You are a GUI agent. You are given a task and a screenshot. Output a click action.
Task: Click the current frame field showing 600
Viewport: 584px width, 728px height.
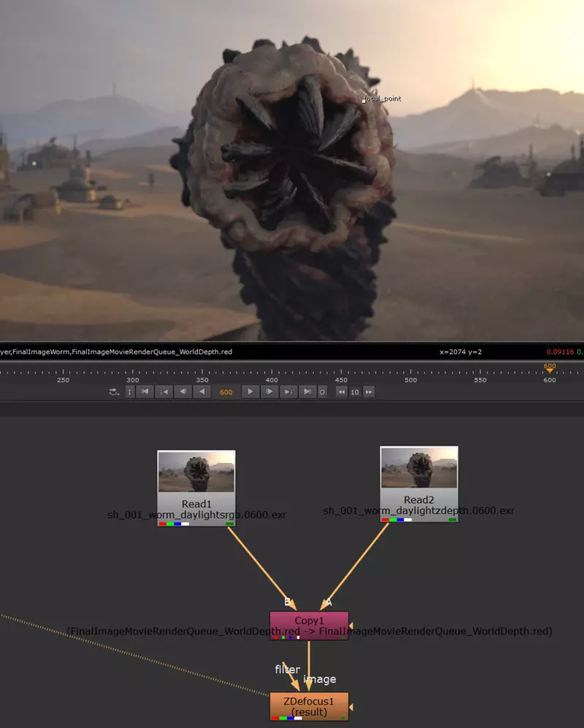(x=226, y=392)
